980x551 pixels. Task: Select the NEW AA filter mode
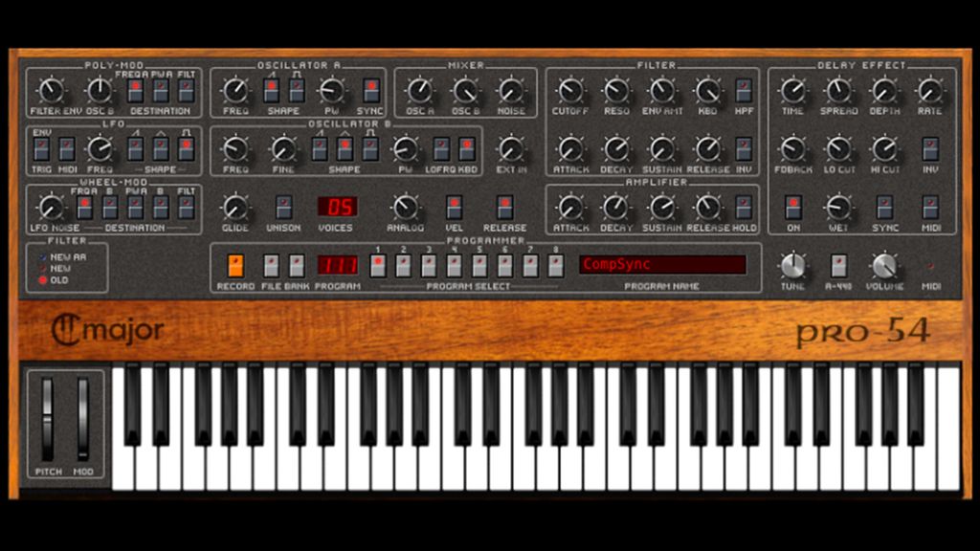(x=42, y=256)
